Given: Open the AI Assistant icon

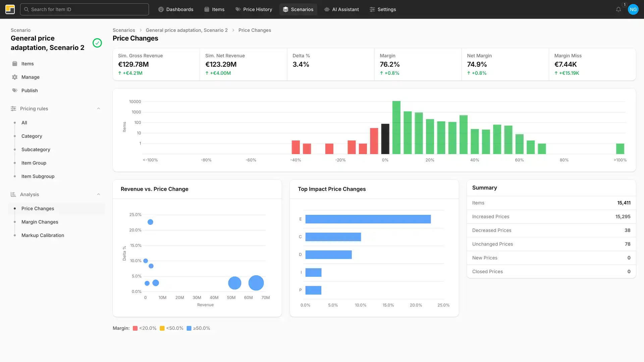Looking at the screenshot, I should click(326, 9).
